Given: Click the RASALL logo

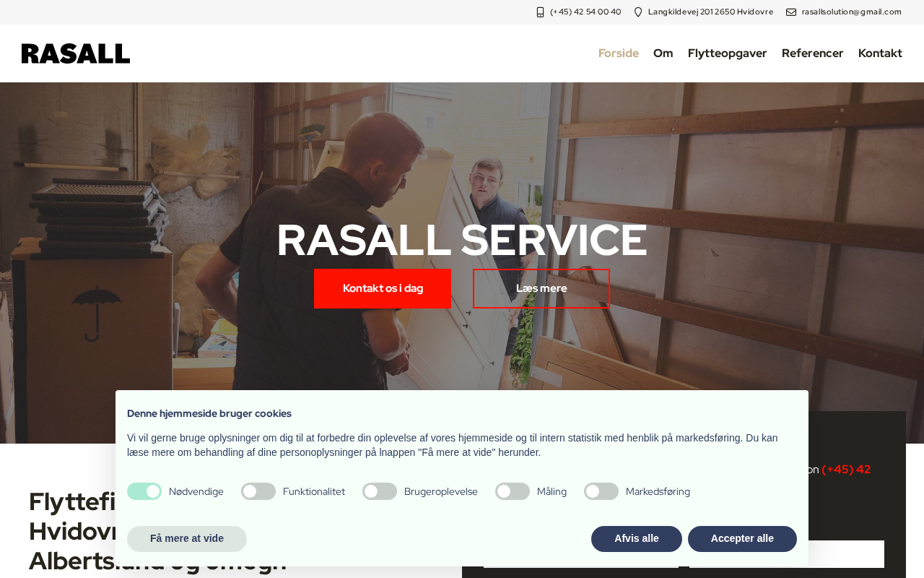Looking at the screenshot, I should tap(76, 53).
